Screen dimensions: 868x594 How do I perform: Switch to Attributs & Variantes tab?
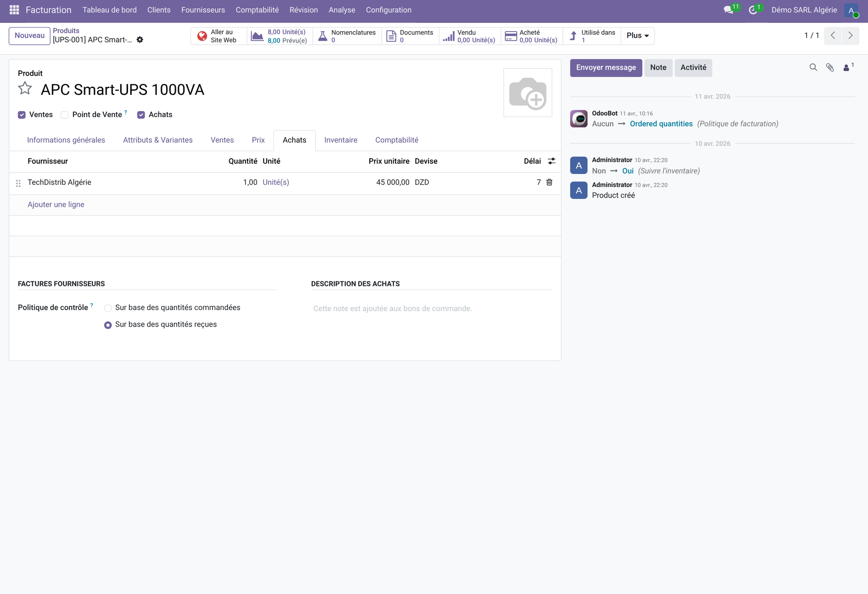point(158,140)
